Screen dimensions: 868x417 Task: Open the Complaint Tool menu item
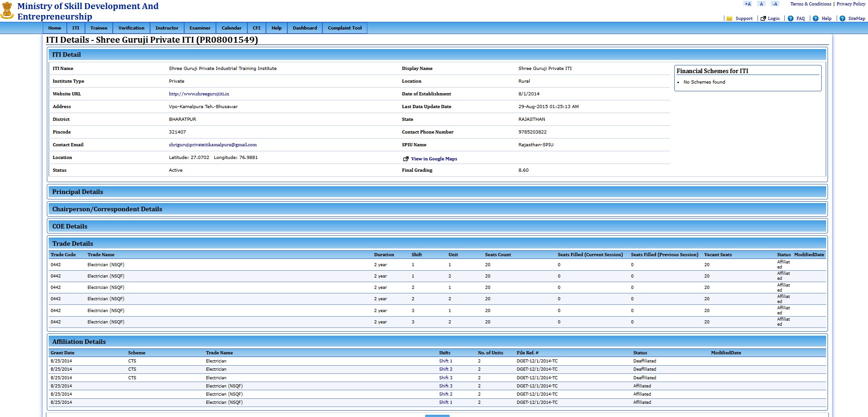345,28
